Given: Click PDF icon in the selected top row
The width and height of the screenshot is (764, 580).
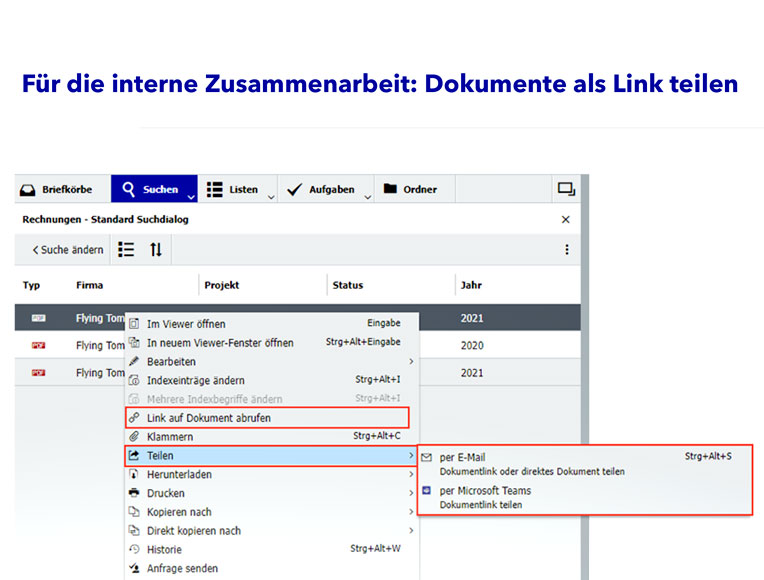Looking at the screenshot, I should (x=38, y=318).
